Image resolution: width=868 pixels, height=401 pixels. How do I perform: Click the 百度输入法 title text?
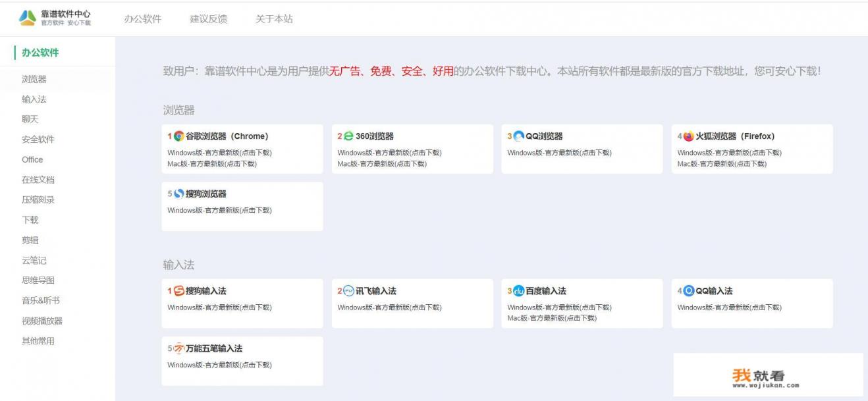point(546,291)
